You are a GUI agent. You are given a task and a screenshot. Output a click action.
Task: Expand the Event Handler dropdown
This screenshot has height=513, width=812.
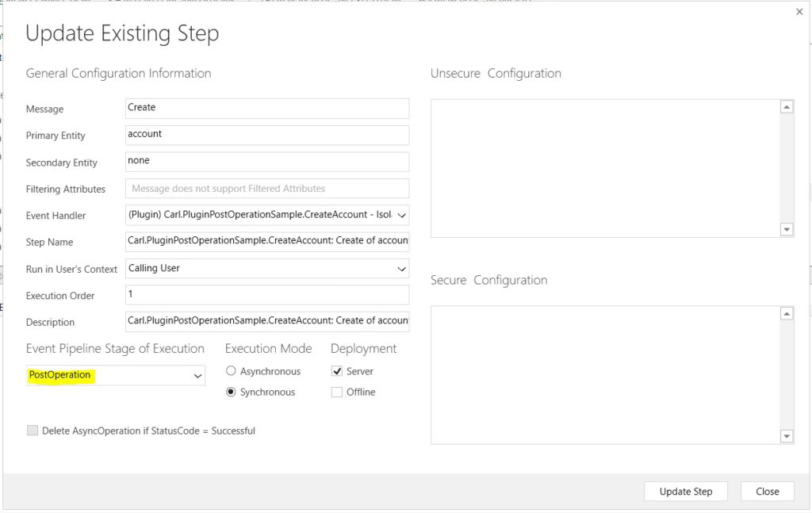click(x=401, y=216)
